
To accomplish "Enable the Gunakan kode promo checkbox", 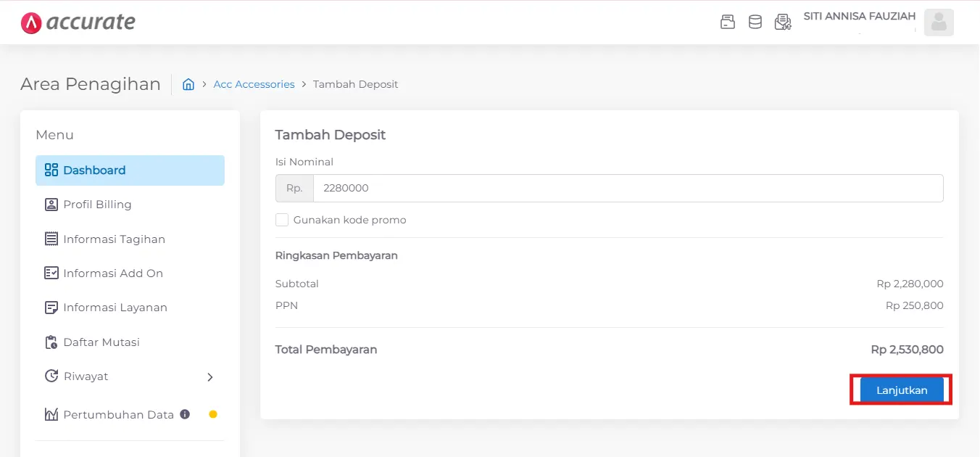I will click(x=282, y=219).
